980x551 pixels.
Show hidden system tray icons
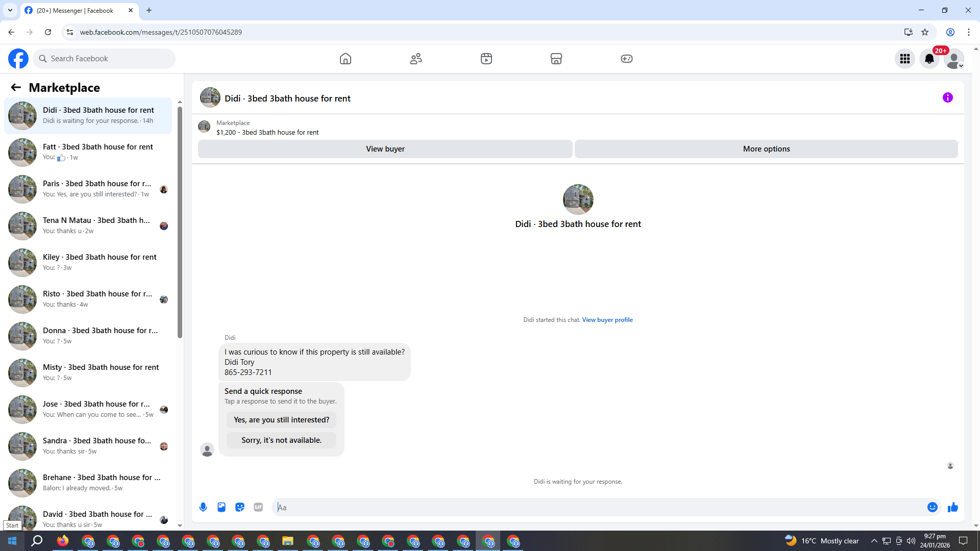(874, 541)
